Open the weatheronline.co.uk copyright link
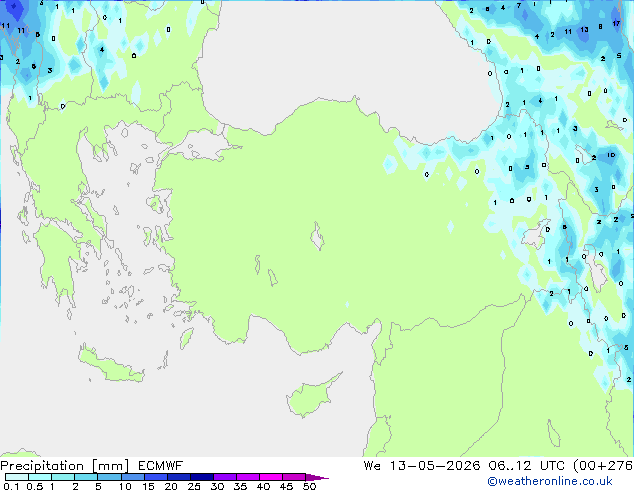The image size is (634, 490). (550, 481)
